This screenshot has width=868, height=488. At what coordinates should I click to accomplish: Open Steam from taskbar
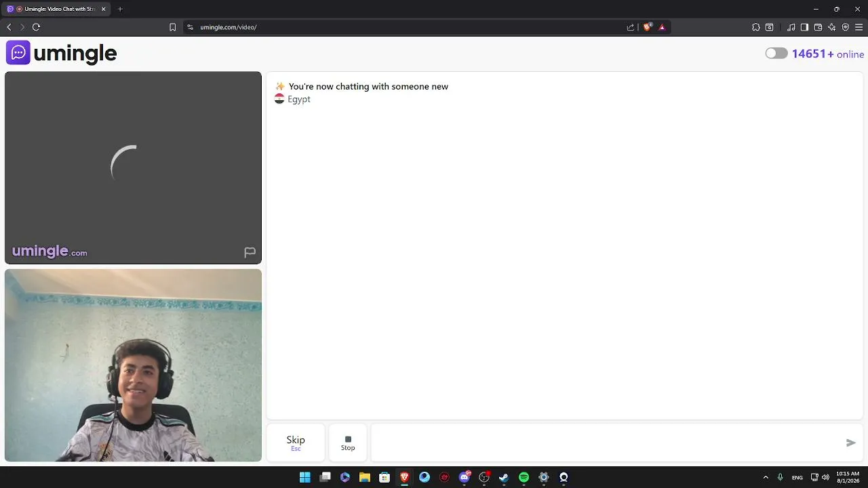504,477
